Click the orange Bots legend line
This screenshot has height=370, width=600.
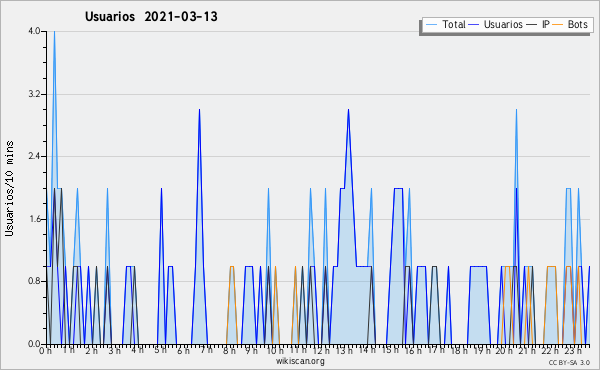click(558, 25)
